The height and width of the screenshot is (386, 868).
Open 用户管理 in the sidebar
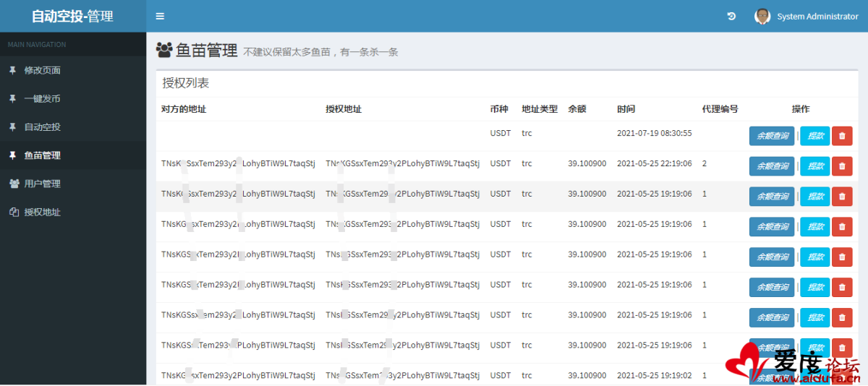tap(73, 184)
